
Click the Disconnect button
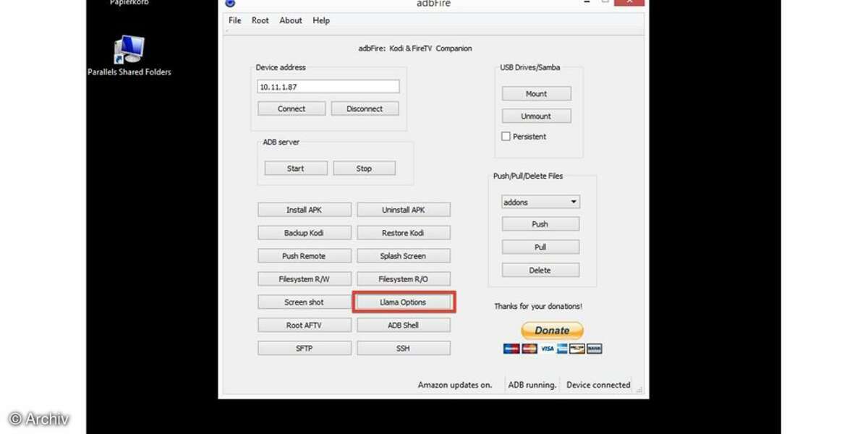pyautogui.click(x=365, y=109)
